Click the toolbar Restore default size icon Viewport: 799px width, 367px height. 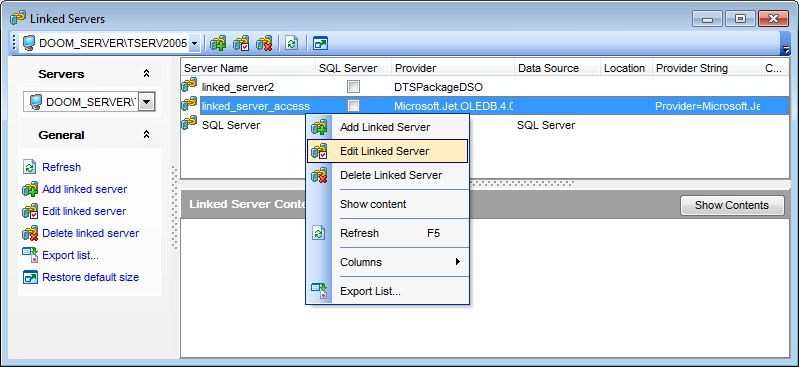click(x=320, y=43)
